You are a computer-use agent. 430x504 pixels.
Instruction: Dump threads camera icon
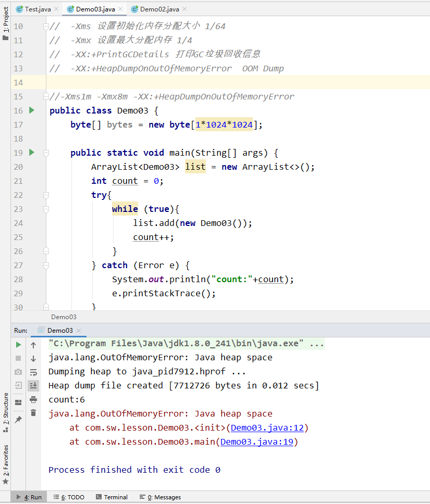click(x=18, y=372)
